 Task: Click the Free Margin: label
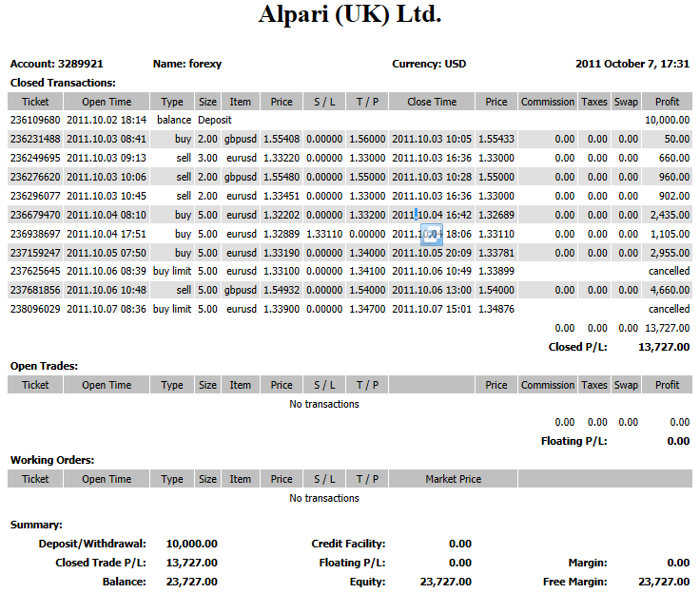pos(575,582)
